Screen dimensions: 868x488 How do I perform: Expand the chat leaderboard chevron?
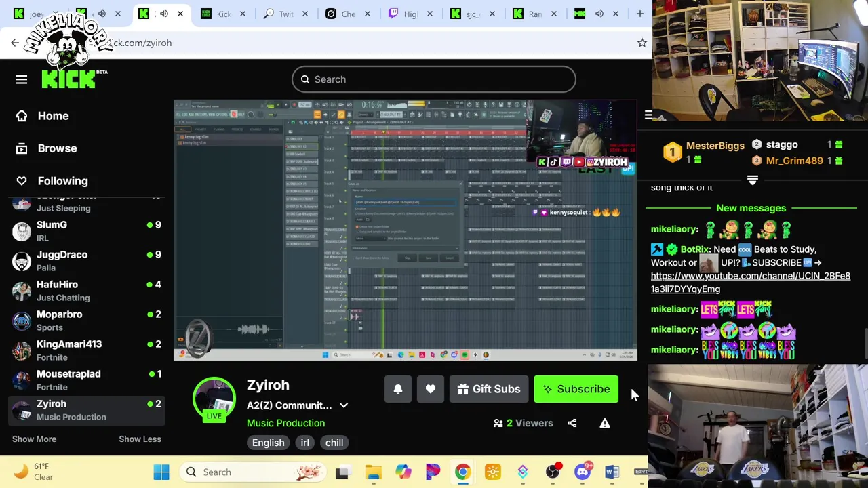click(752, 180)
